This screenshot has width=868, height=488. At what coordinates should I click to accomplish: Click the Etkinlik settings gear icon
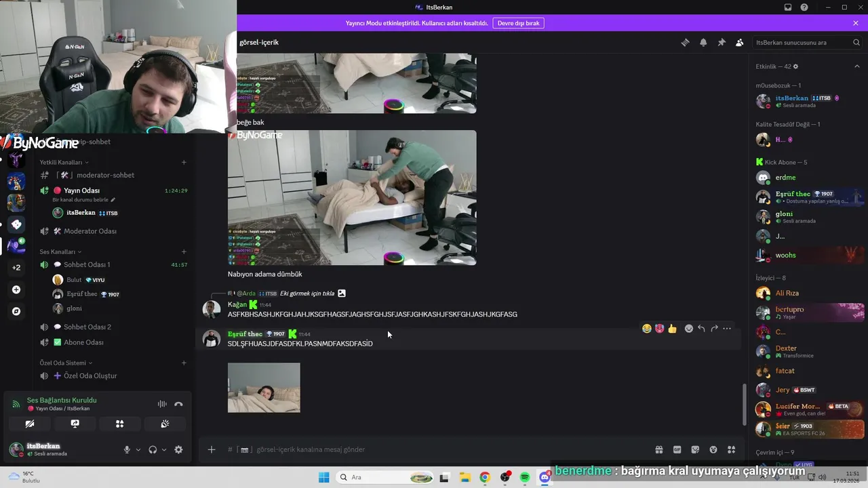tap(795, 66)
